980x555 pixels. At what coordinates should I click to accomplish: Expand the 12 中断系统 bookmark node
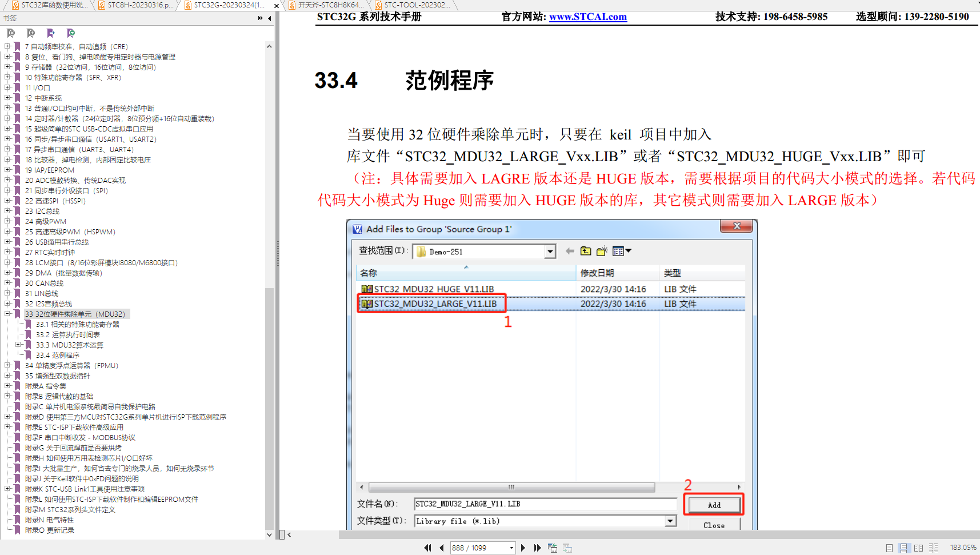pyautogui.click(x=7, y=98)
